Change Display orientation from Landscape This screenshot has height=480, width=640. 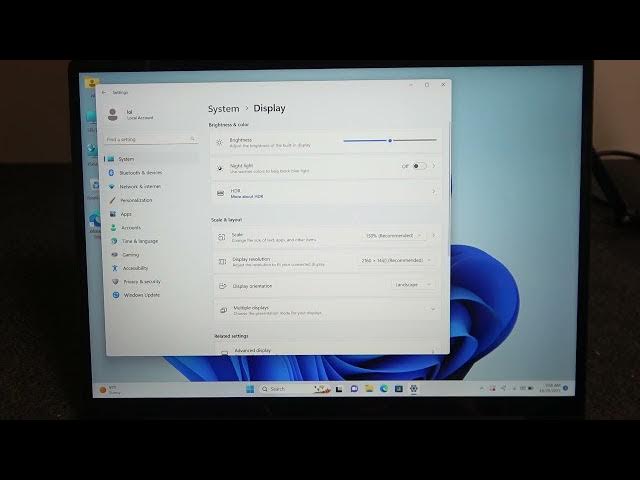tap(412, 284)
